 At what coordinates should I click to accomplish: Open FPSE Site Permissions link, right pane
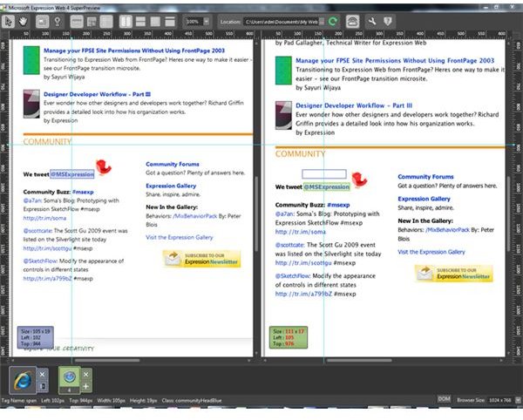tap(395, 61)
